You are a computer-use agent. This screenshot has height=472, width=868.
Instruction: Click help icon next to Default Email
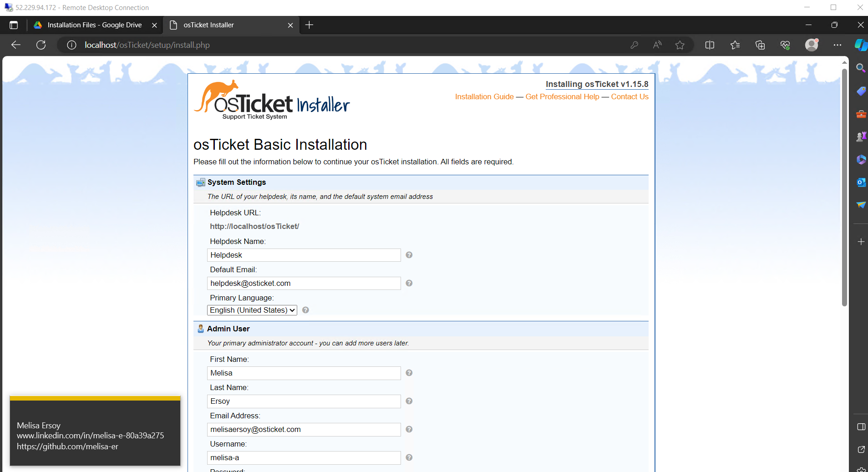point(409,283)
